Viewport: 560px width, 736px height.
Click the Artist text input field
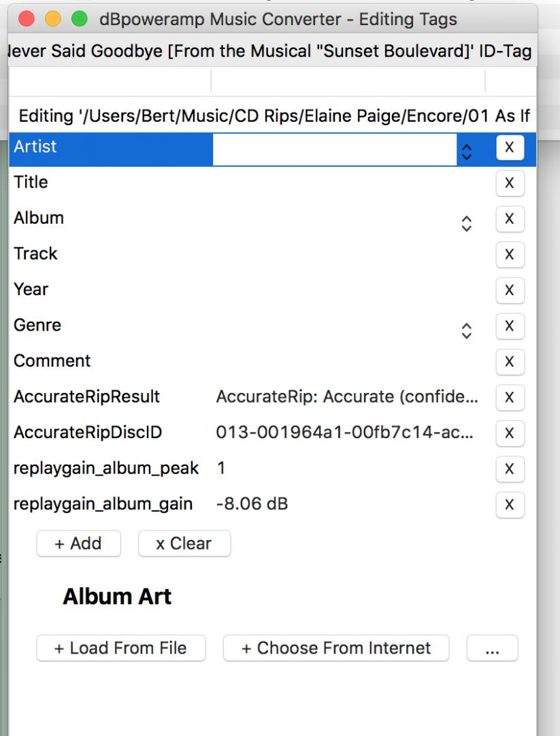point(334,149)
